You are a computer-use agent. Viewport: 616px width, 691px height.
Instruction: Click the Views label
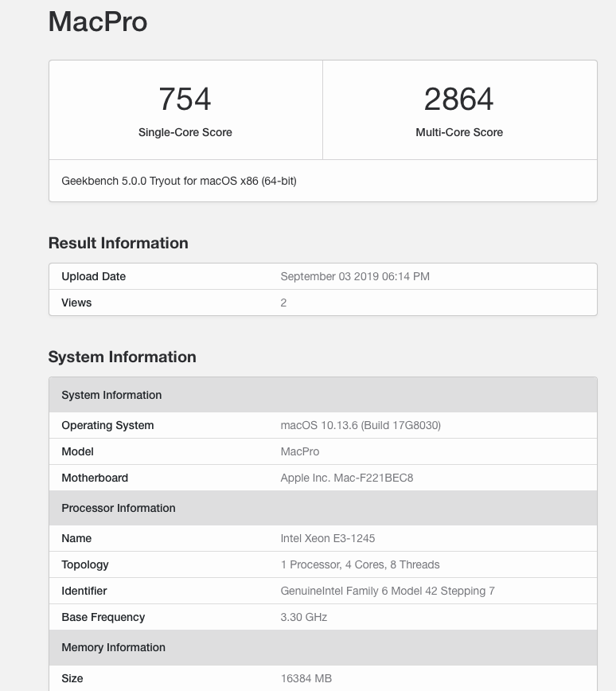tap(76, 303)
